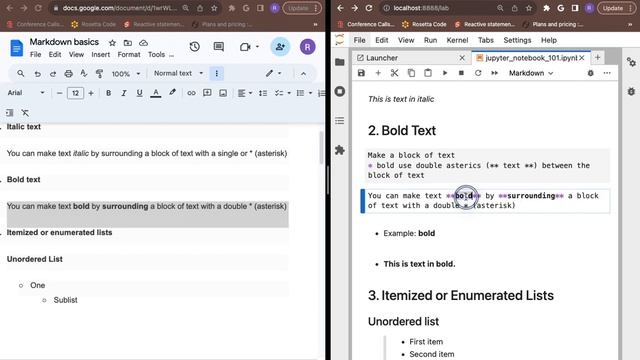Open the Arial font dropdown
640x360 pixels.
pyautogui.click(x=26, y=93)
